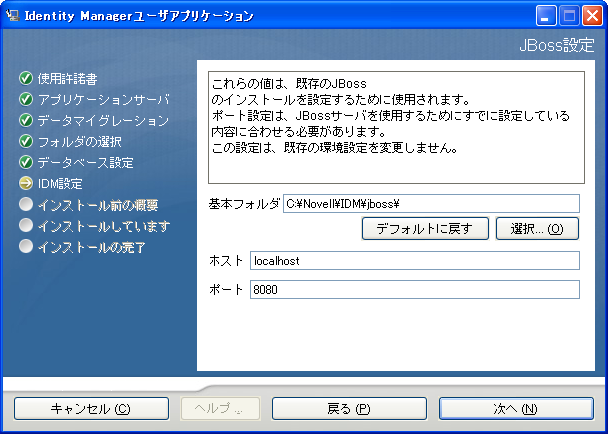Select the データマイグレーション step label

click(103, 121)
